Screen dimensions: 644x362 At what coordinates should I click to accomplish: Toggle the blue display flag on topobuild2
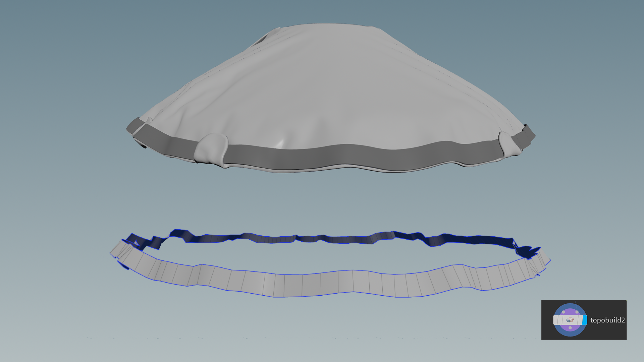tap(585, 320)
